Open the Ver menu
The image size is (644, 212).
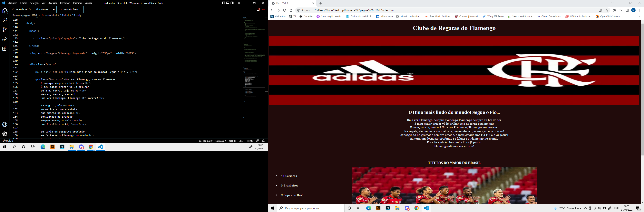(44, 3)
